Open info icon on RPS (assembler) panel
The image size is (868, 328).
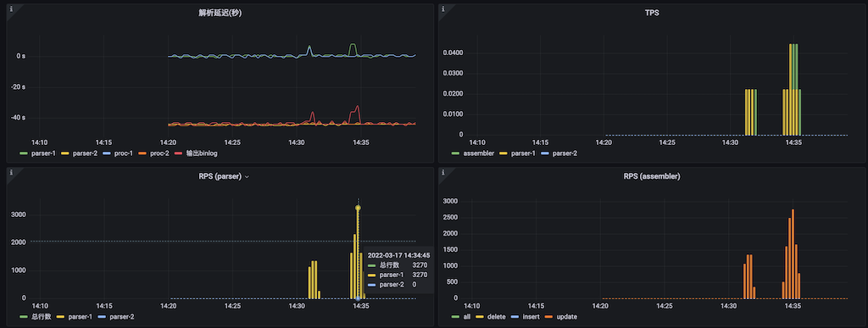point(443,172)
